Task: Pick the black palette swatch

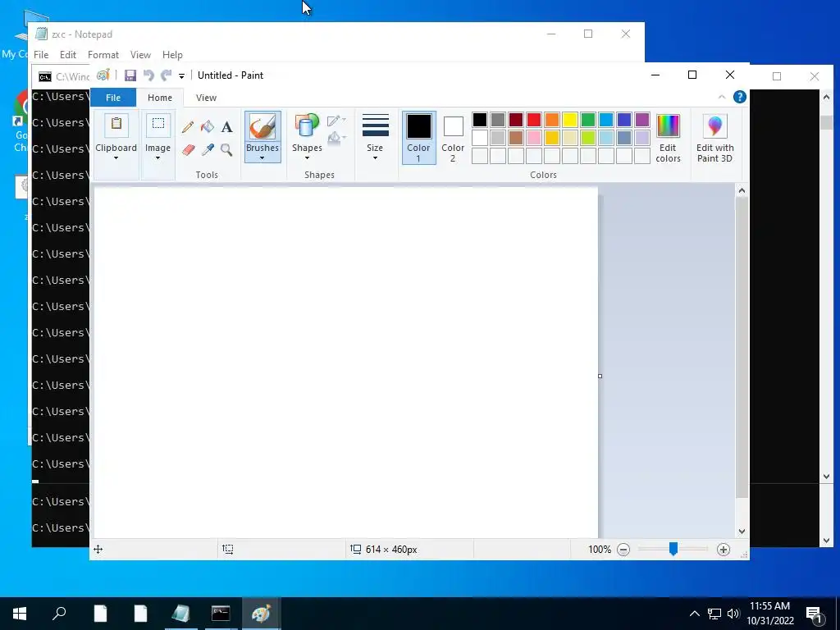Action: click(479, 120)
